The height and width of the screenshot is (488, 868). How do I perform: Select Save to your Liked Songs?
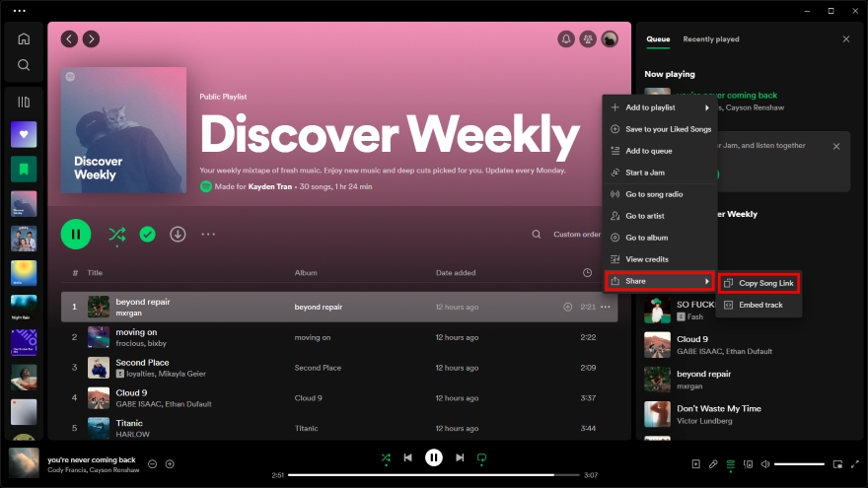click(x=660, y=129)
